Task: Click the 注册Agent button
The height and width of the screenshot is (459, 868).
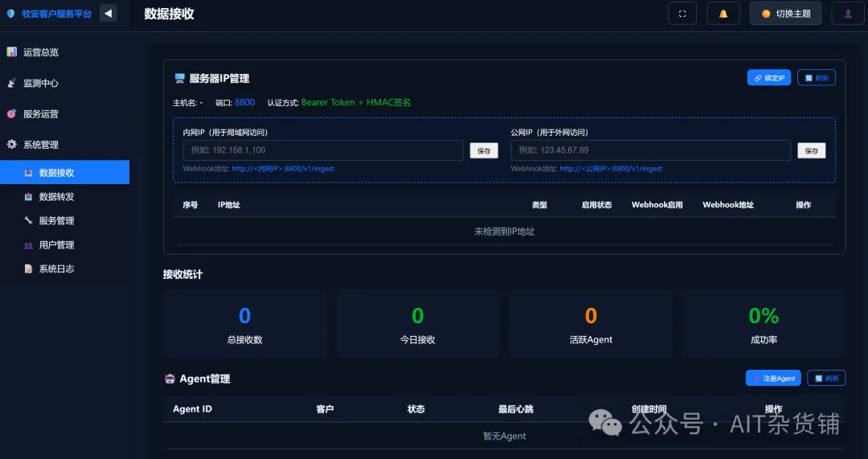Action: (x=773, y=378)
